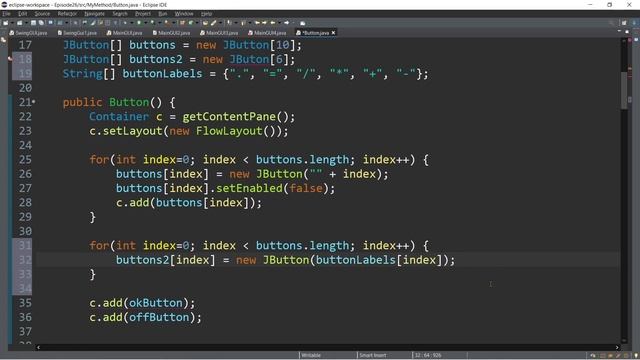Image resolution: width=640 pixels, height=360 pixels.
Task: Open the External Tools dropdown arrow
Action: click(x=173, y=23)
